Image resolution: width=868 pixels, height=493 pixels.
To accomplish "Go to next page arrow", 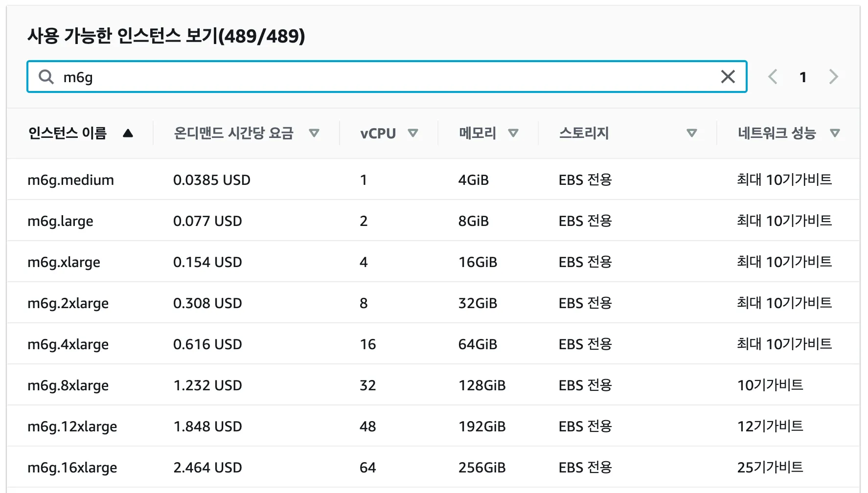I will (x=834, y=77).
